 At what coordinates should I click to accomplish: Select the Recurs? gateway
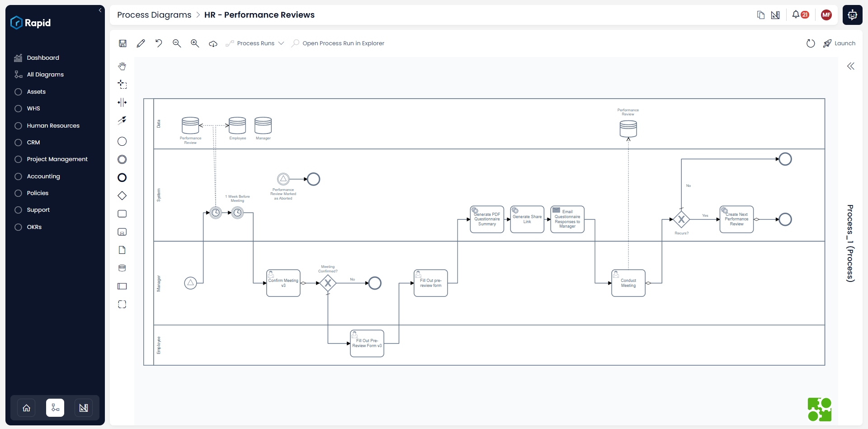[681, 219]
